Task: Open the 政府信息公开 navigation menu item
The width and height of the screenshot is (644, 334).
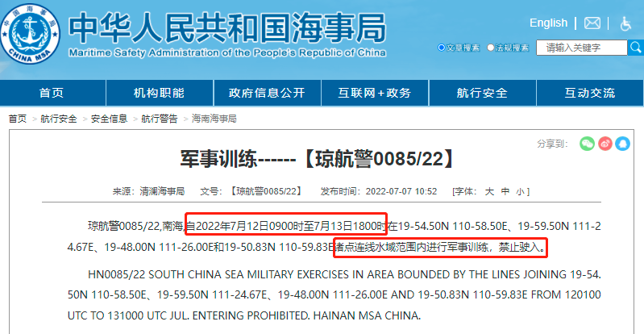Action: [x=267, y=93]
